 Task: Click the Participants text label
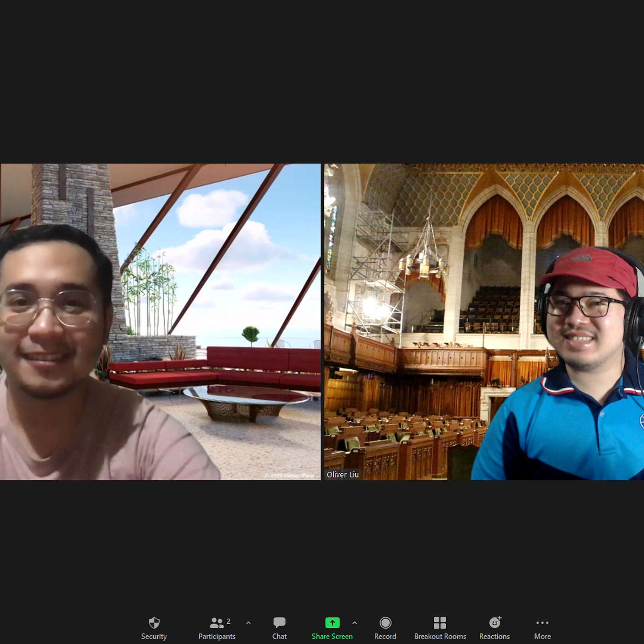tap(217, 636)
